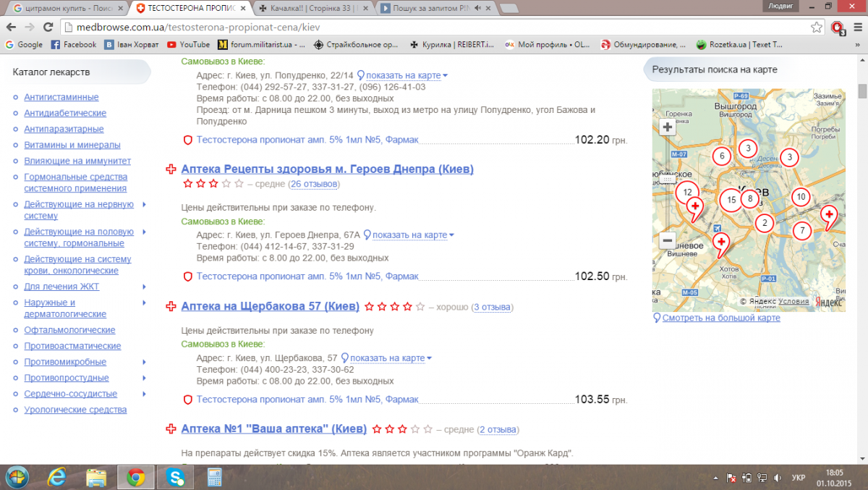Click the page vertical scrollbar thumb
This screenshot has width=868, height=490.
click(862, 92)
